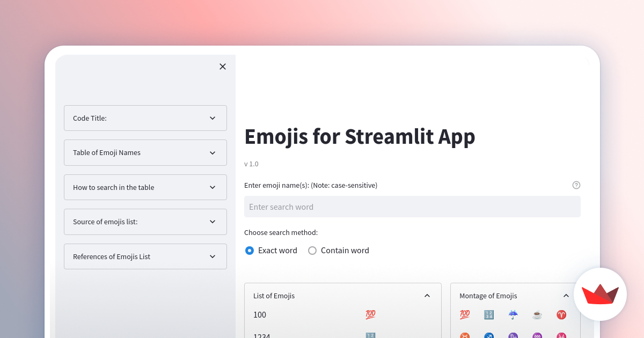The image size is (644, 338).
Task: Select the Aquarius zodiac emoji
Action: [x=537, y=336]
